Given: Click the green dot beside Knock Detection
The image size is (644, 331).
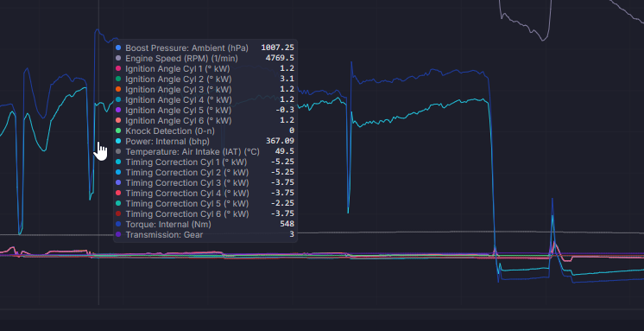Looking at the screenshot, I should point(118,130).
